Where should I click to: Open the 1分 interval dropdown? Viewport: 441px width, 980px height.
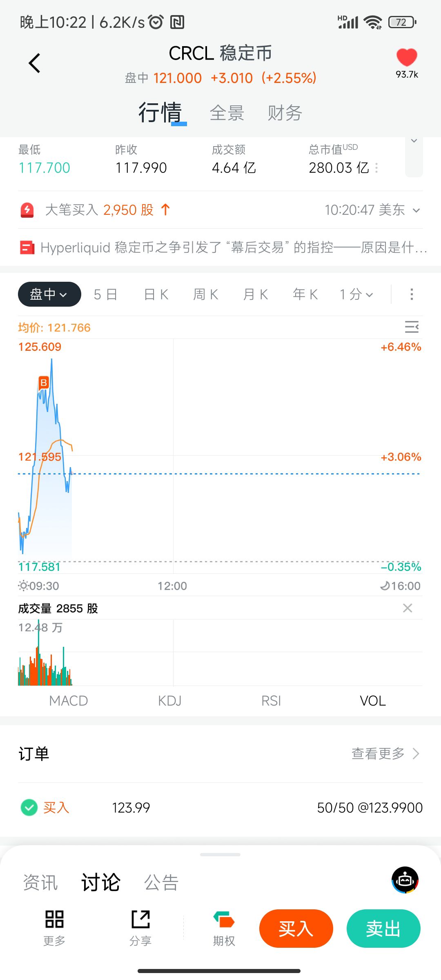(x=356, y=294)
